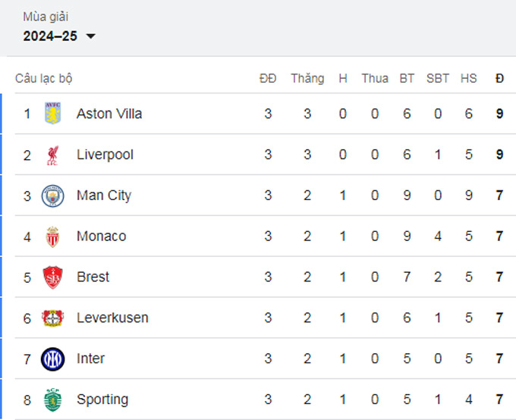Viewport: 516px width, 420px height.
Task: Select the Thắng column header
Action: pos(307,79)
